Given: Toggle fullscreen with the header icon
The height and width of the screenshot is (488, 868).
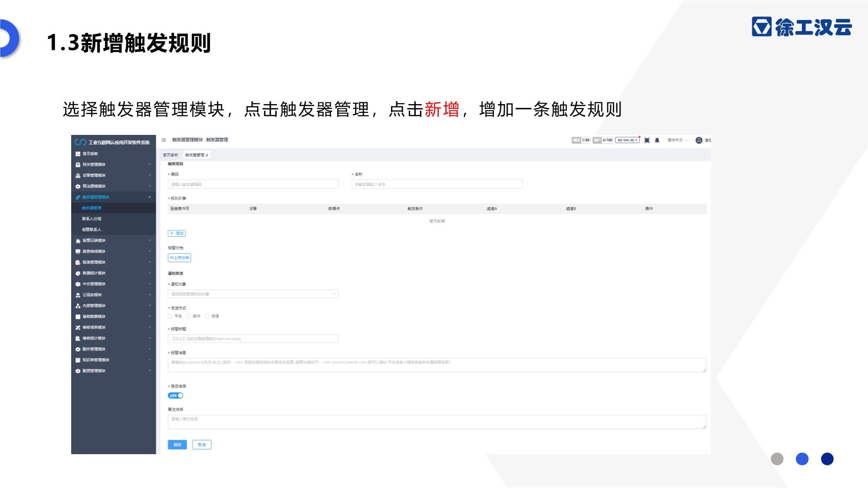Looking at the screenshot, I should 647,140.
